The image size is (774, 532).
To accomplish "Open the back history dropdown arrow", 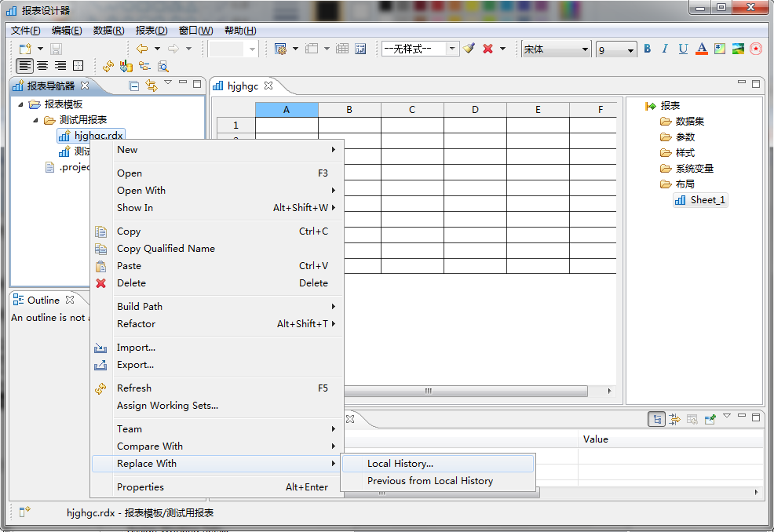I will pos(158,49).
